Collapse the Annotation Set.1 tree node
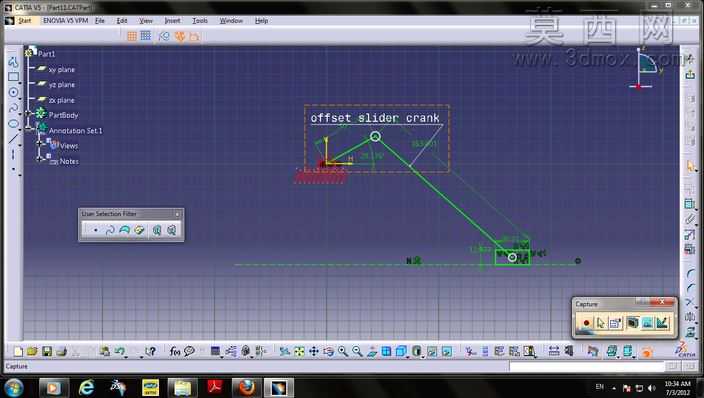The image size is (704, 398). click(29, 128)
